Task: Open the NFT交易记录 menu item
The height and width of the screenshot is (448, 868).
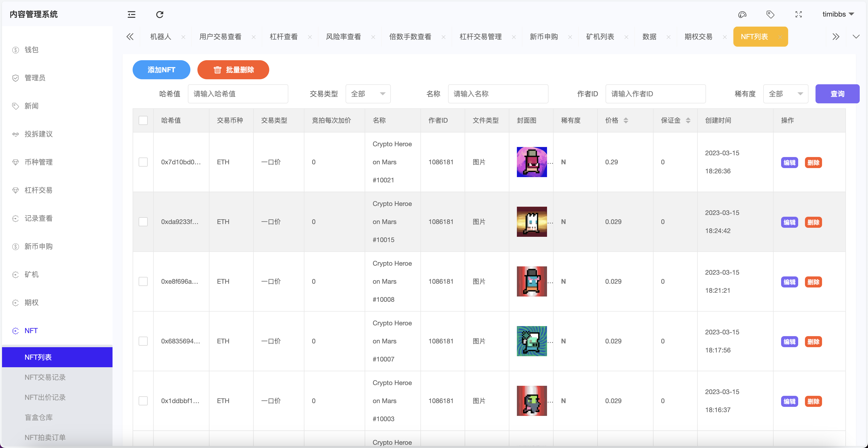Action: pos(45,377)
